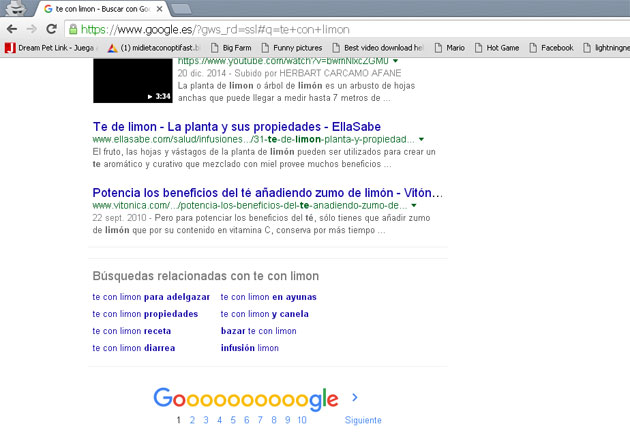This screenshot has height=441, width=630.
Task: Open the Mario bookmark
Action: point(450,48)
